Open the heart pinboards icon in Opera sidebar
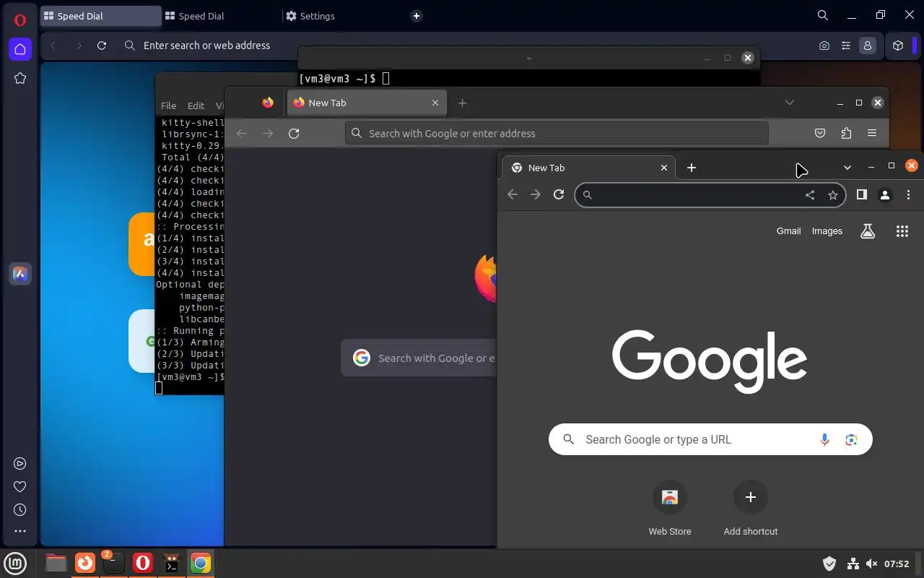The width and height of the screenshot is (924, 578). coord(20,487)
